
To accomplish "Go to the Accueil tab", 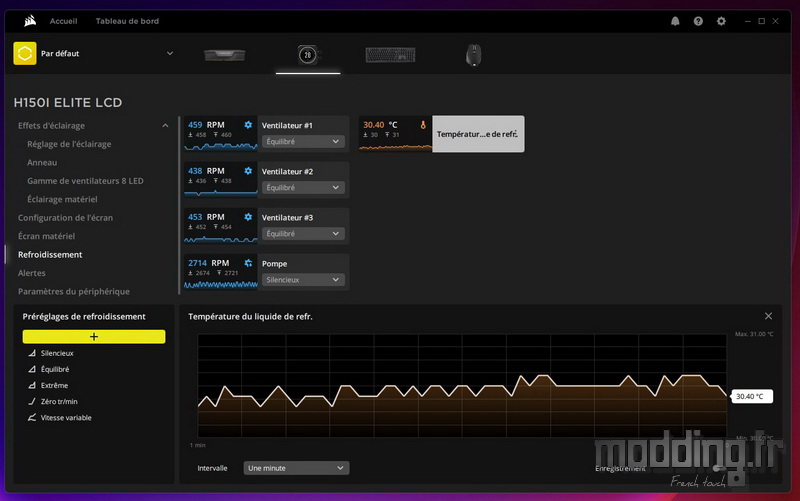I will [63, 21].
